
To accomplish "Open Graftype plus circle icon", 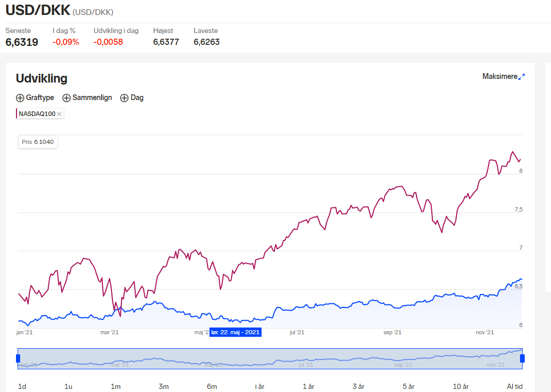I will point(20,98).
